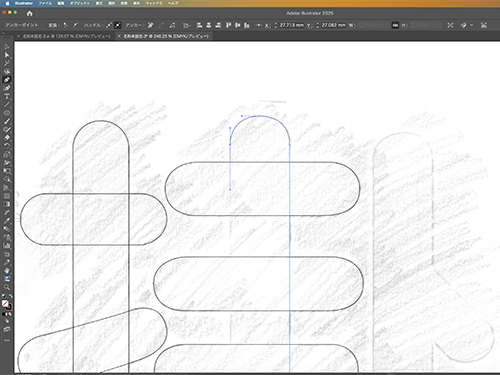Click the X position field
Screen dimensions: 500x375
pos(291,25)
